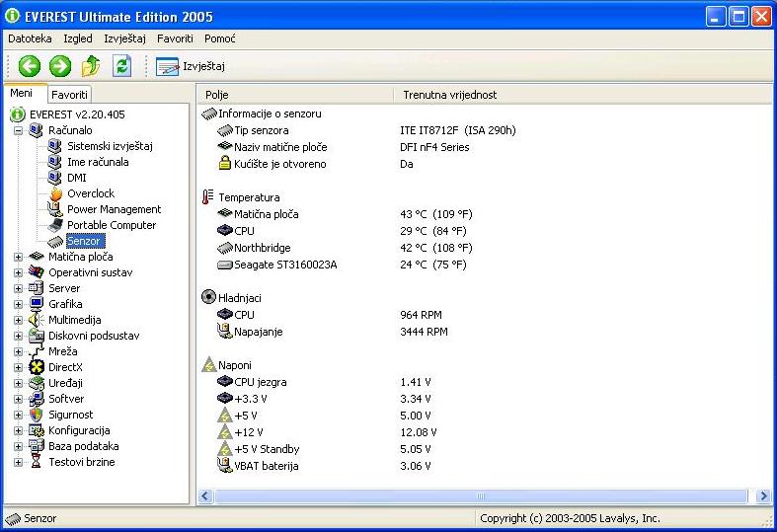
Task: Expand the Multimedija tree node
Action: (x=19, y=320)
